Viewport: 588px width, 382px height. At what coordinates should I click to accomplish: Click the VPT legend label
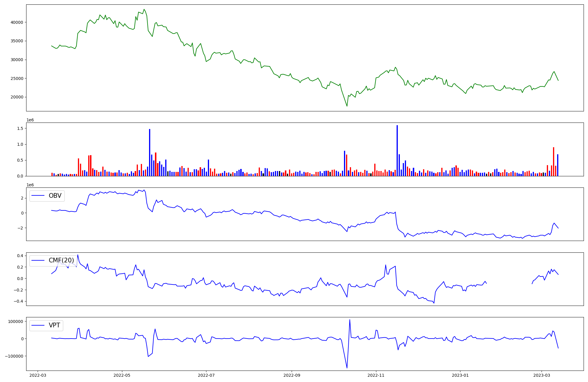click(54, 325)
